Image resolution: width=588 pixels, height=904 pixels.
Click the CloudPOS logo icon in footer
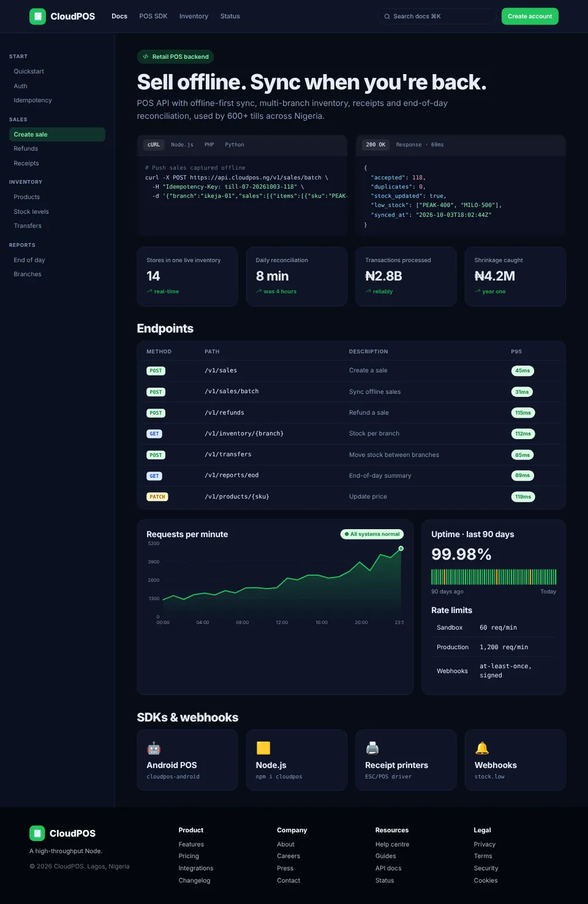37,833
